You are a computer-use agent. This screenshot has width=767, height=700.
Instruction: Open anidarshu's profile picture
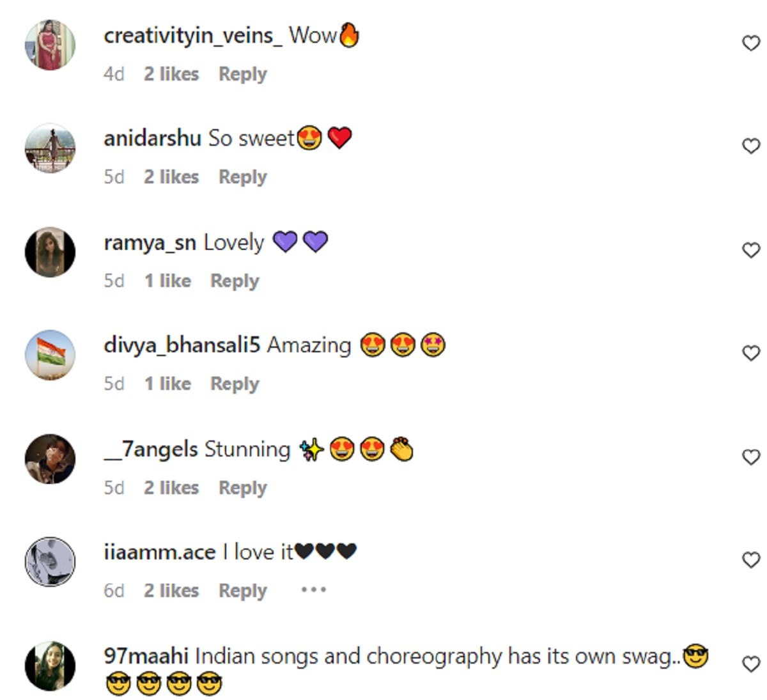[50, 148]
